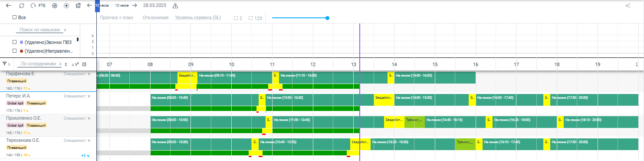Open the date picker 28.05.2025
Viewport: 644px width, 161px height.
[155, 6]
